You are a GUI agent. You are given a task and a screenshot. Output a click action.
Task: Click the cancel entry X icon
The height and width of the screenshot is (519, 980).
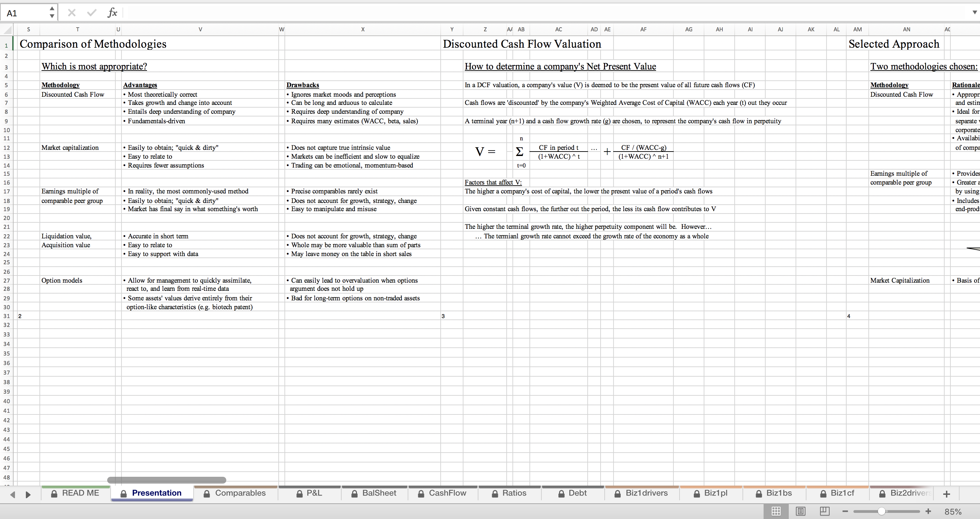click(x=71, y=13)
